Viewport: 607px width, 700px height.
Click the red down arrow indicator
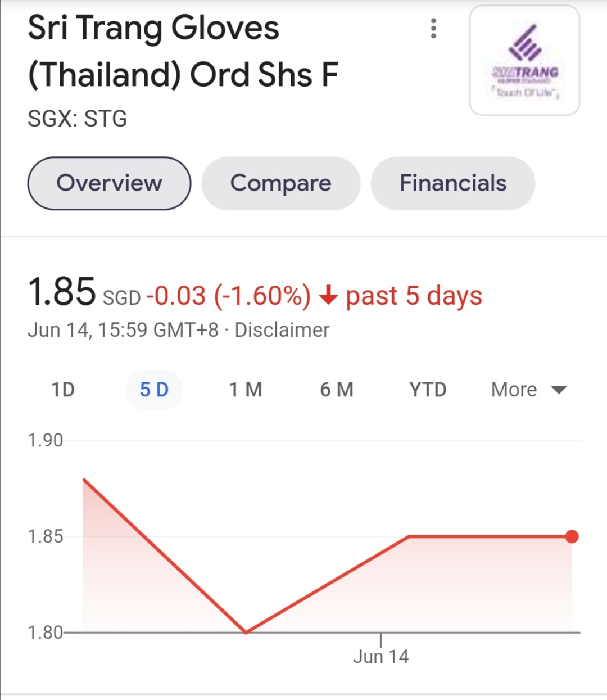click(x=328, y=295)
